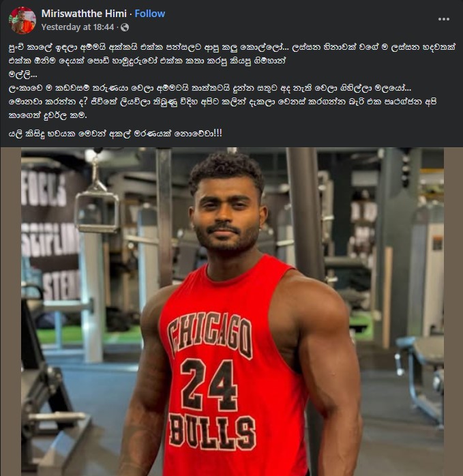Viewport: 463px width, 476px height.
Task: Click the brown border left of the photo
Action: (11, 312)
